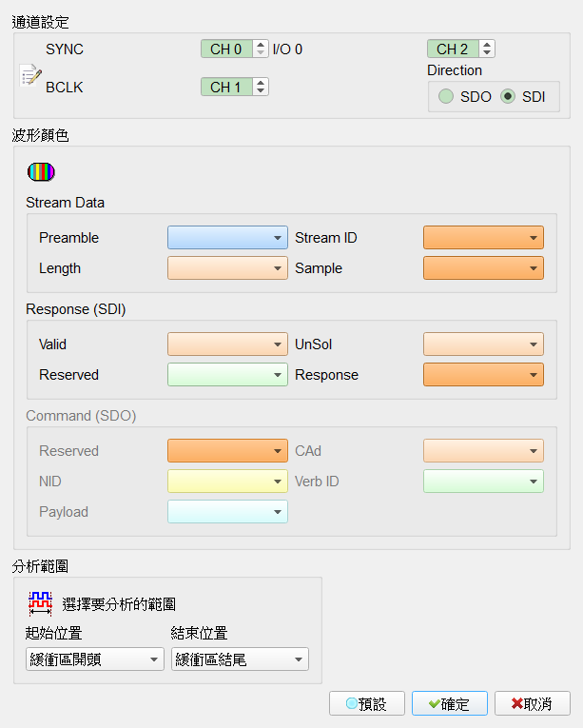Image resolution: width=583 pixels, height=728 pixels.
Task: Open the CAd color dropdown
Action: [483, 451]
